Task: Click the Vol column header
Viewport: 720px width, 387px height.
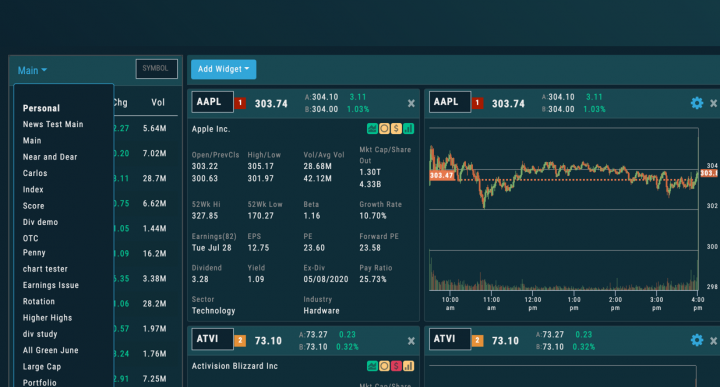Action: pos(158,102)
